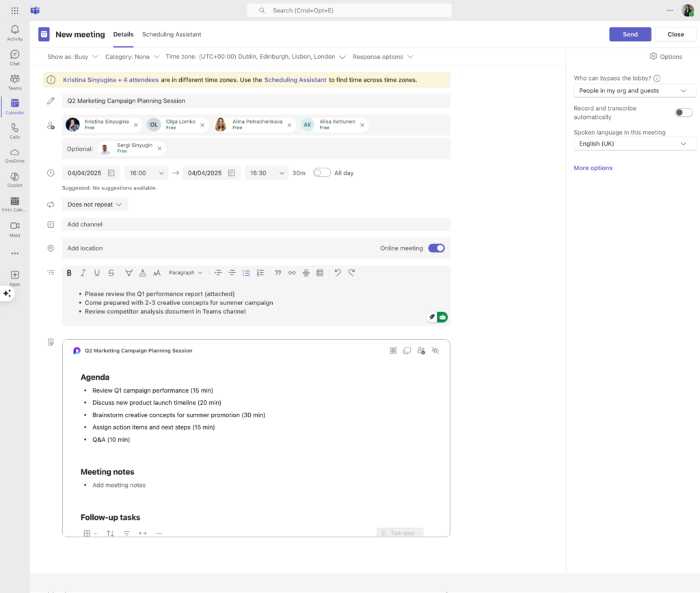Hide the meeting notes eye icon
The height and width of the screenshot is (593, 700).
[x=435, y=351]
